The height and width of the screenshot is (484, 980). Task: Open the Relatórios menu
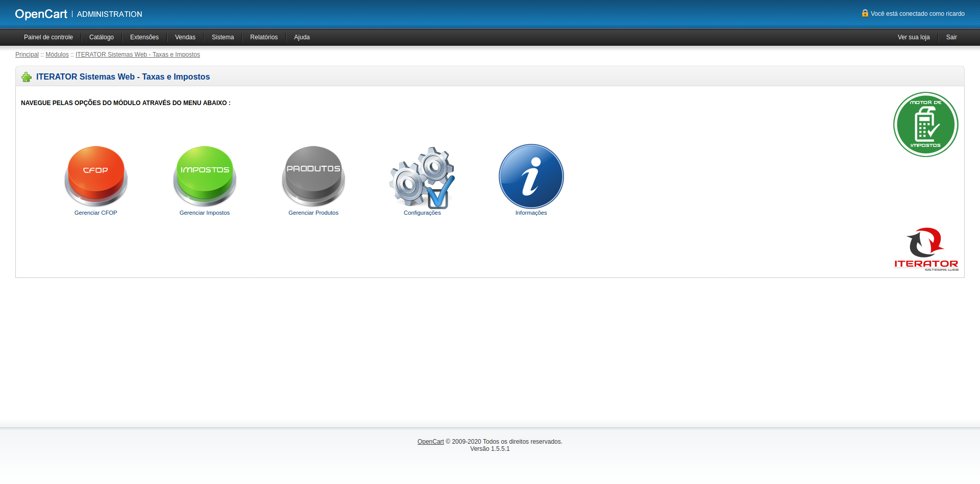coord(264,37)
